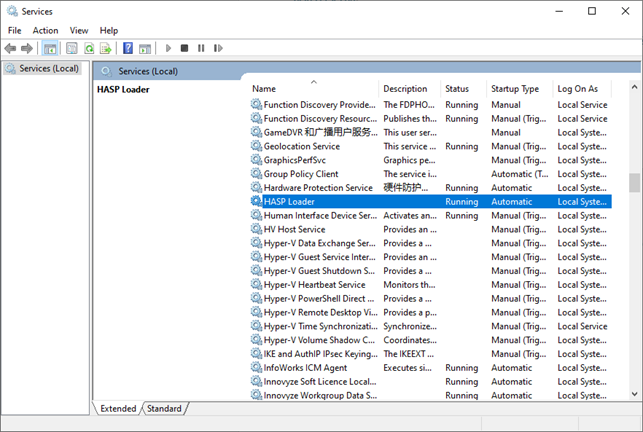Select Geolocation Service name
The height and width of the screenshot is (432, 643).
302,146
